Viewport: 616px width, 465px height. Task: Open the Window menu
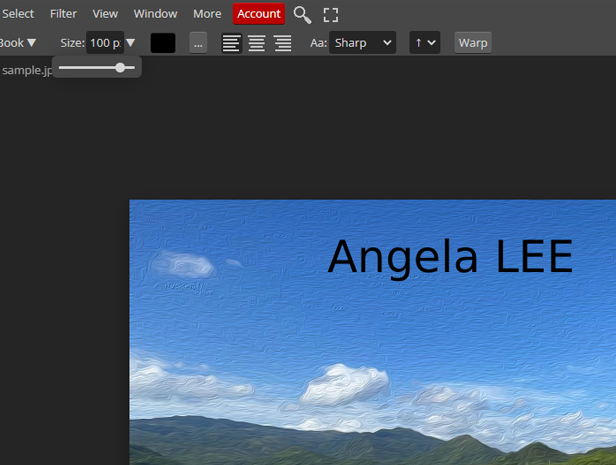tap(155, 14)
